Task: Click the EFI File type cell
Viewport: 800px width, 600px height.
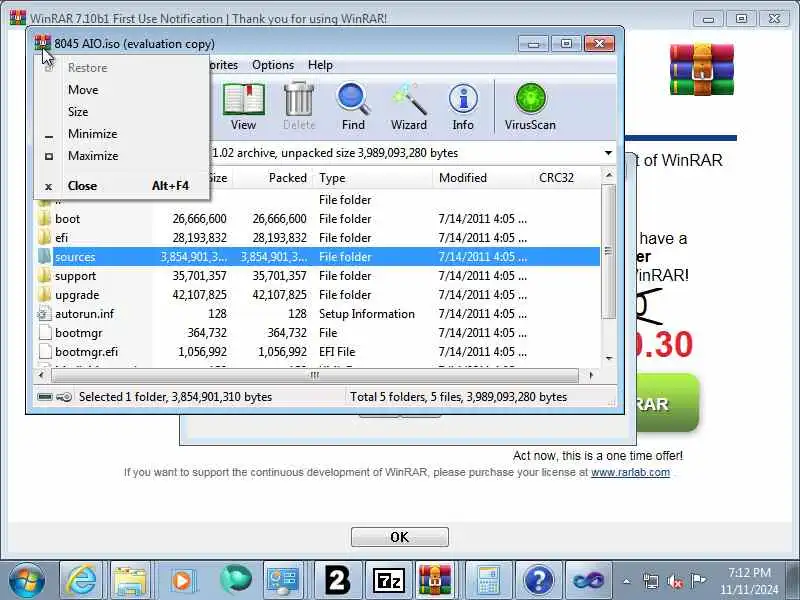Action: pyautogui.click(x=337, y=352)
